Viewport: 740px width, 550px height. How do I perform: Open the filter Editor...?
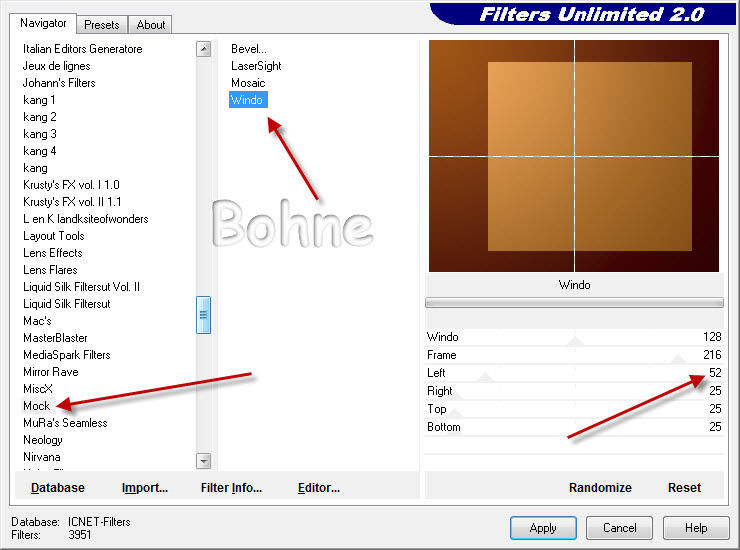(x=319, y=487)
